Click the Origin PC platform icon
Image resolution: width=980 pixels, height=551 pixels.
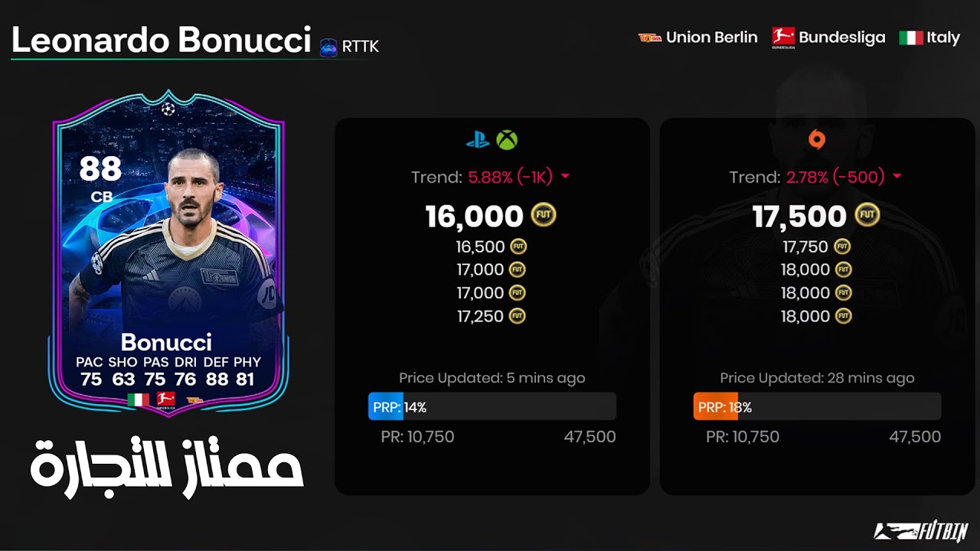818,140
